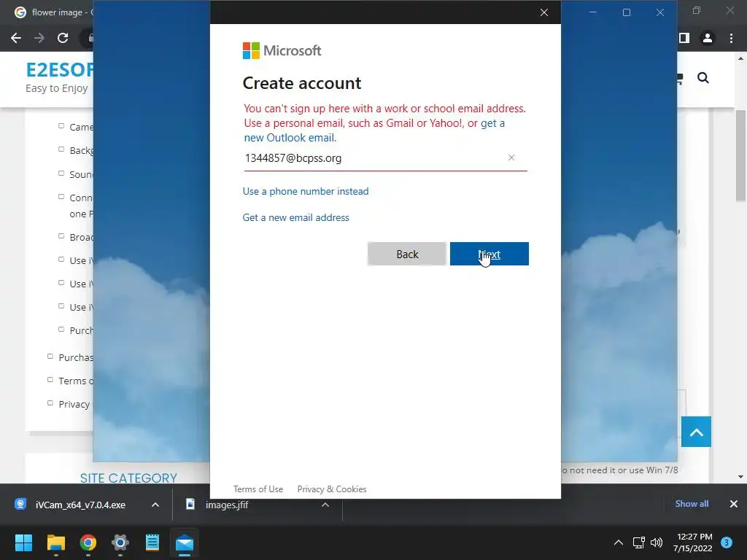Close the Microsoft account dialog
The height and width of the screenshot is (560, 747).
(x=544, y=12)
